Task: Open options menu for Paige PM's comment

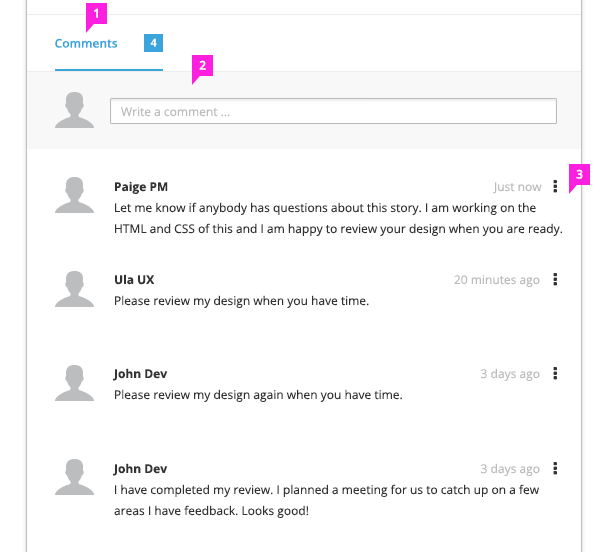Action: (x=555, y=186)
